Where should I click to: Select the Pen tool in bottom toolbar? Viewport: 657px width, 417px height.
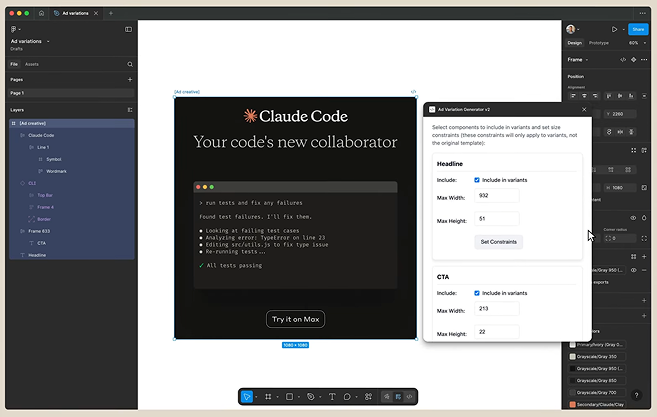point(310,396)
